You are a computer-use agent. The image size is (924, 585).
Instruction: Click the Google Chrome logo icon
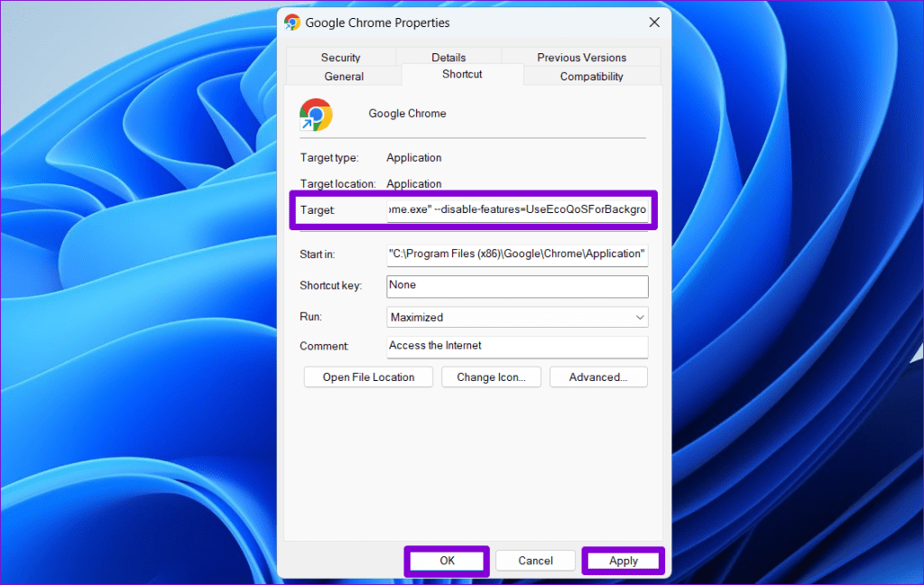tap(314, 116)
